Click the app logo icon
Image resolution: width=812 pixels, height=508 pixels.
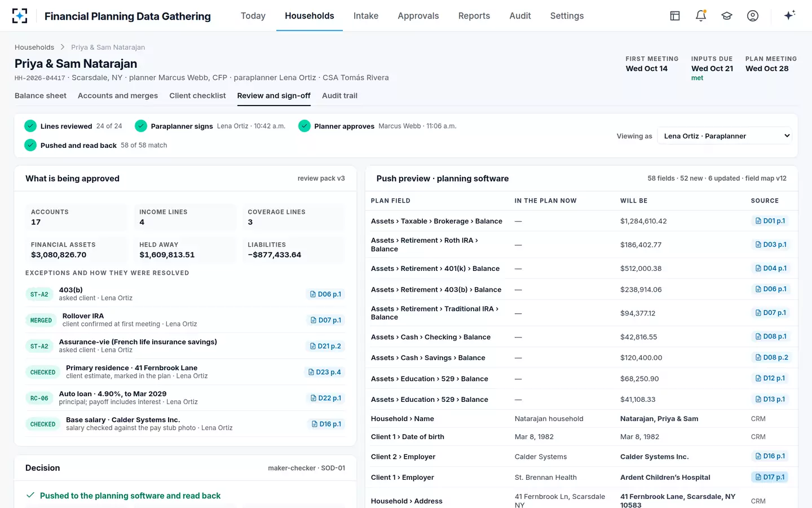coord(20,16)
